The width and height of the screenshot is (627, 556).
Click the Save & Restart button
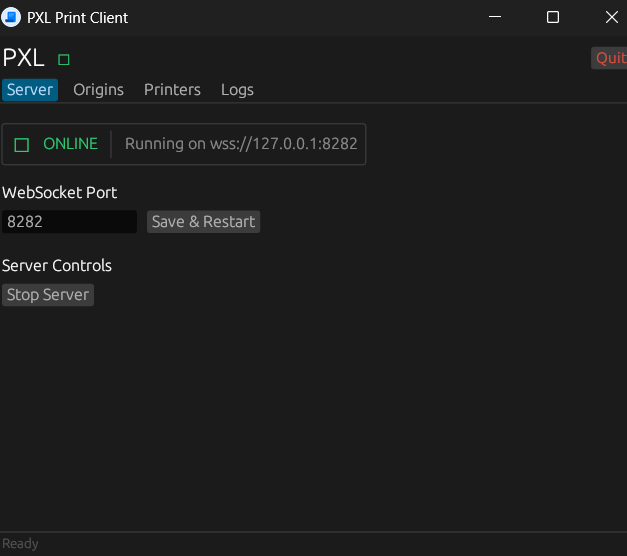tap(204, 222)
